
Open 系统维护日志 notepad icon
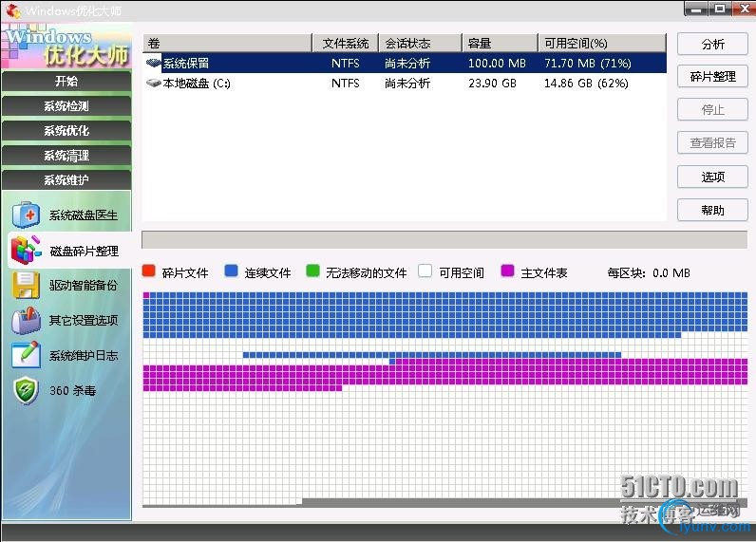click(26, 355)
